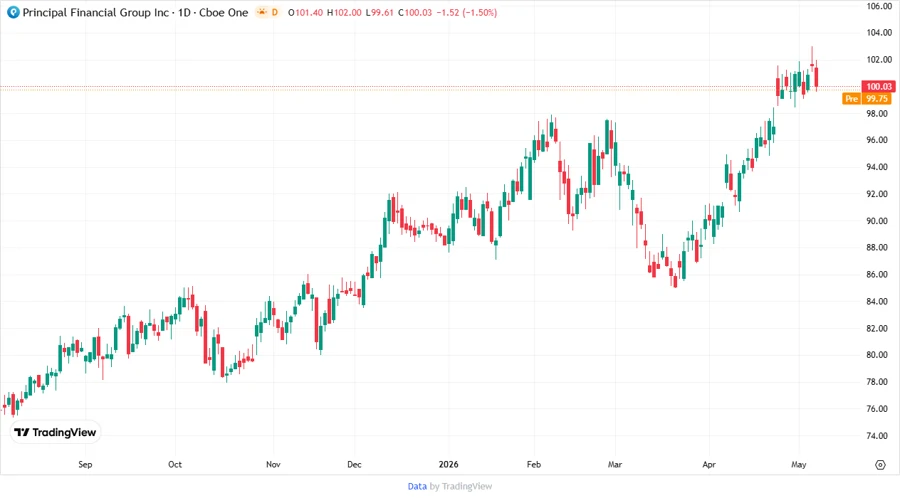Click the 80.00 price axis label
The width and height of the screenshot is (900, 498).
[879, 355]
